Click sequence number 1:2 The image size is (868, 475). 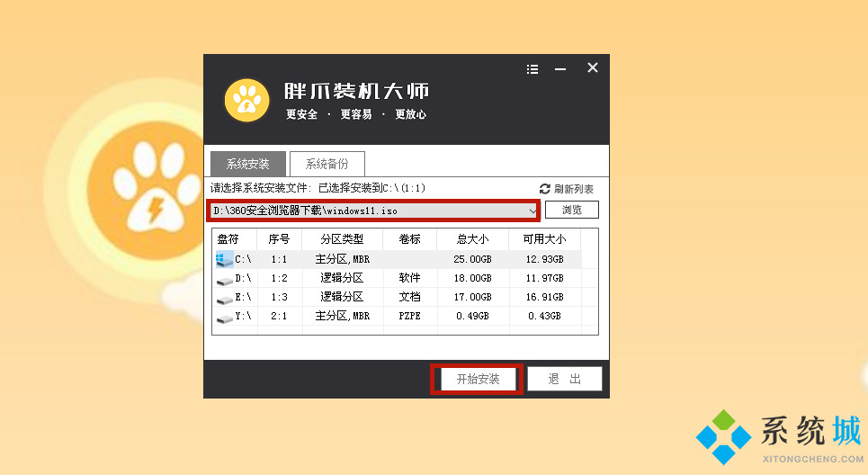(279, 278)
